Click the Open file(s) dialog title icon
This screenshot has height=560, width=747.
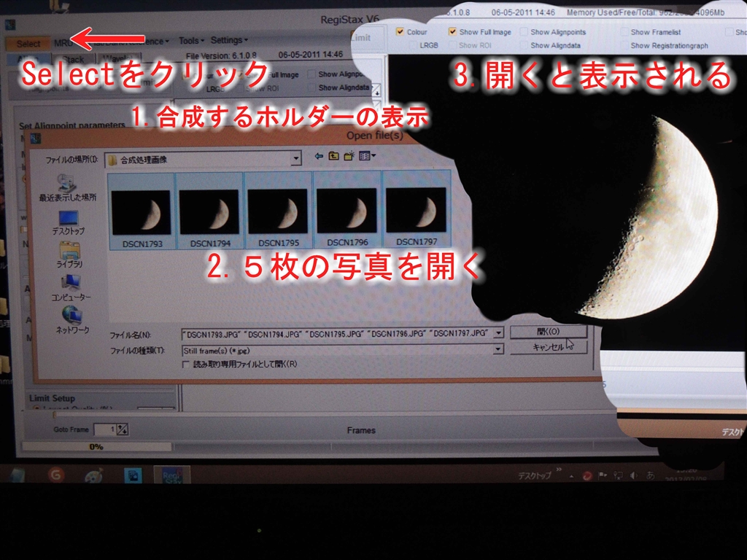pyautogui.click(x=35, y=138)
